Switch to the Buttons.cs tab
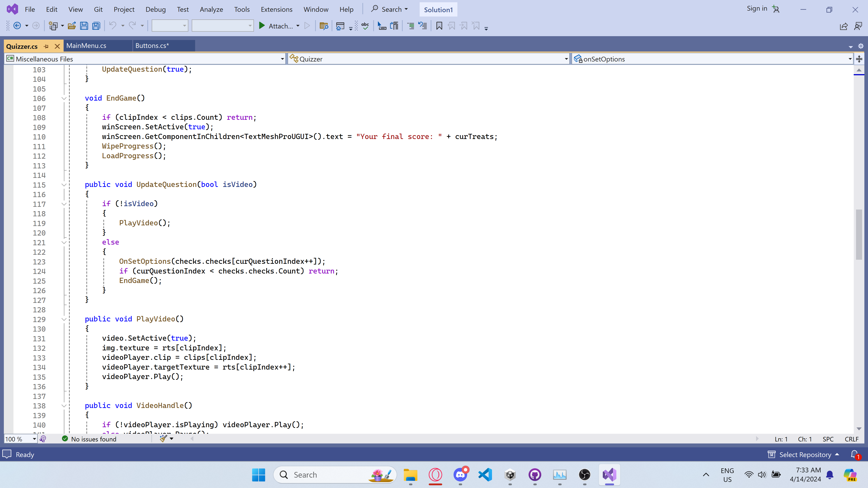868x488 pixels. click(152, 45)
